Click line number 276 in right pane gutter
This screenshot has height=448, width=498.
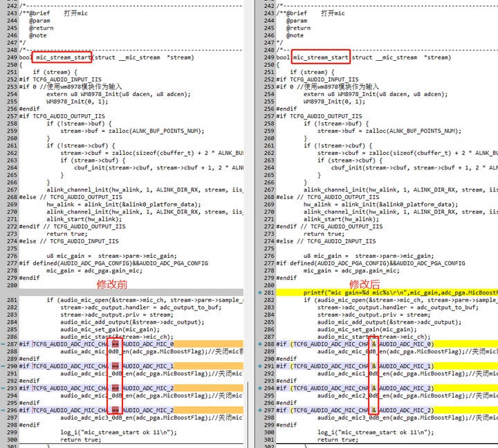tap(269, 256)
